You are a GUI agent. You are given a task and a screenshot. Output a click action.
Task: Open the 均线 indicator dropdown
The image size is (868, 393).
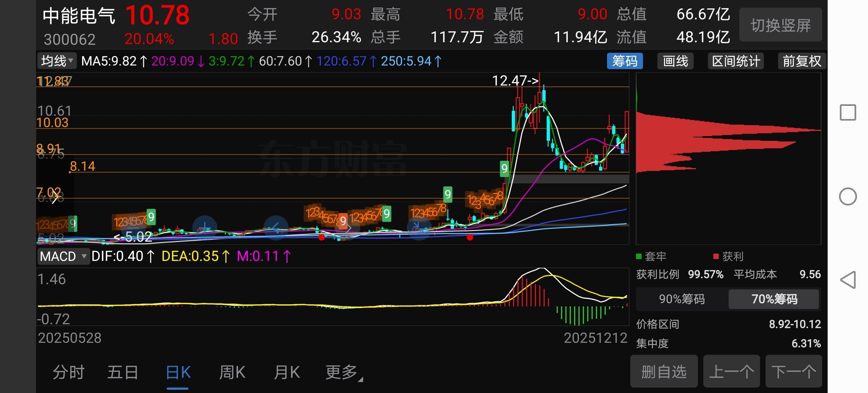(x=57, y=61)
